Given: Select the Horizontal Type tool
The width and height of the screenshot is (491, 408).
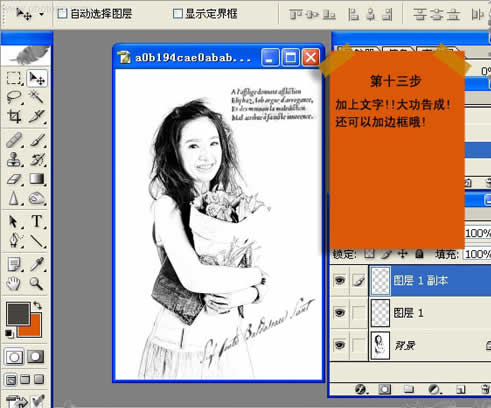Looking at the screenshot, I should click(36, 221).
